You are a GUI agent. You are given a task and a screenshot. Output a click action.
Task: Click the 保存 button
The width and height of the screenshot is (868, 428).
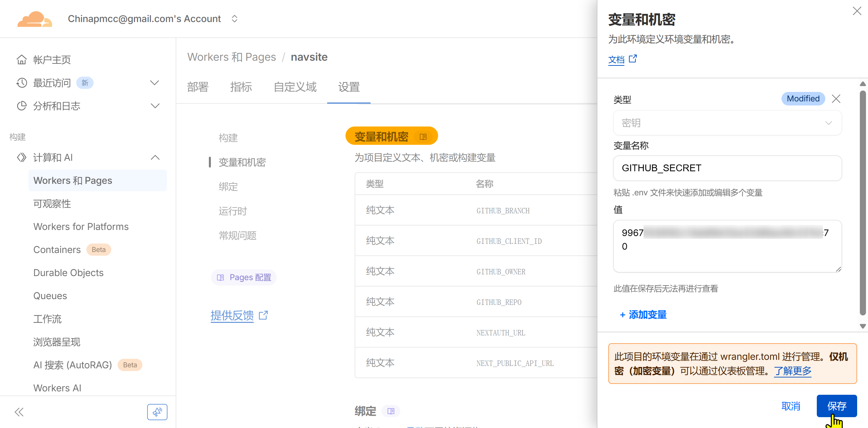tap(836, 406)
